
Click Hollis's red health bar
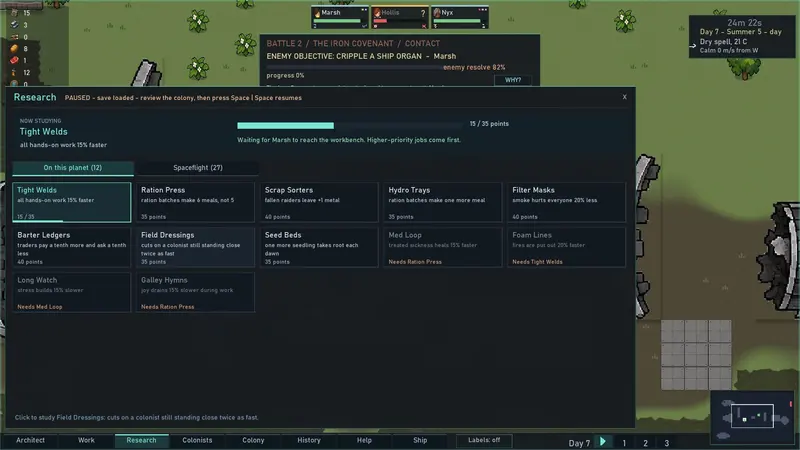point(381,21)
